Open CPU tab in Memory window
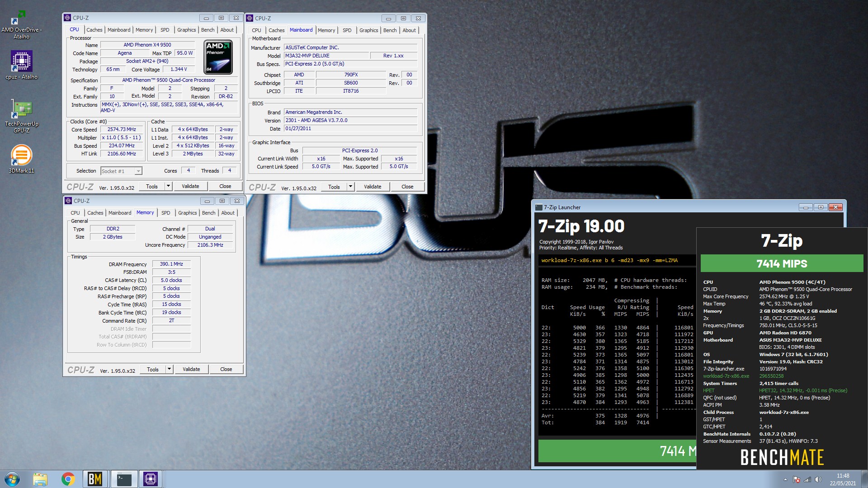Image resolution: width=868 pixels, height=488 pixels. (75, 213)
